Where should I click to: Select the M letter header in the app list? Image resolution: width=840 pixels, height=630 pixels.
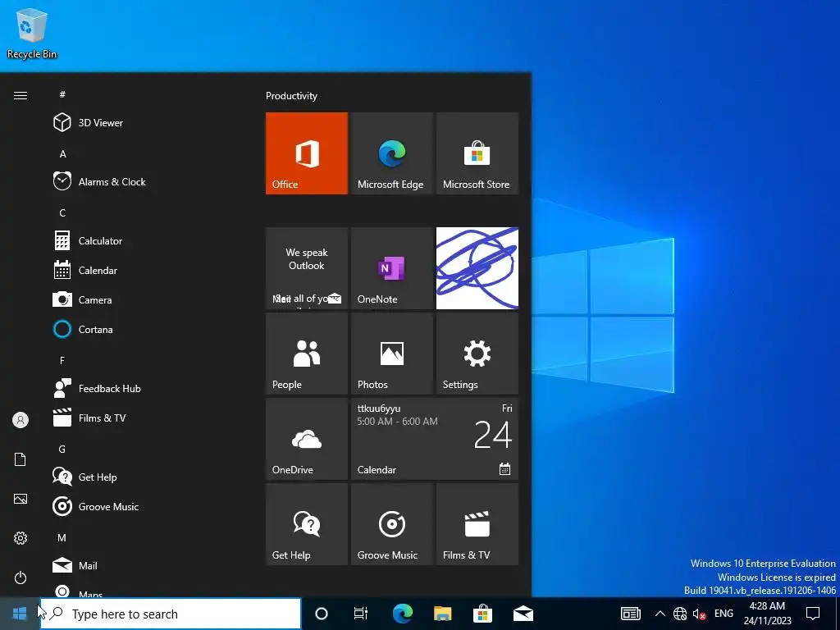tap(62, 537)
